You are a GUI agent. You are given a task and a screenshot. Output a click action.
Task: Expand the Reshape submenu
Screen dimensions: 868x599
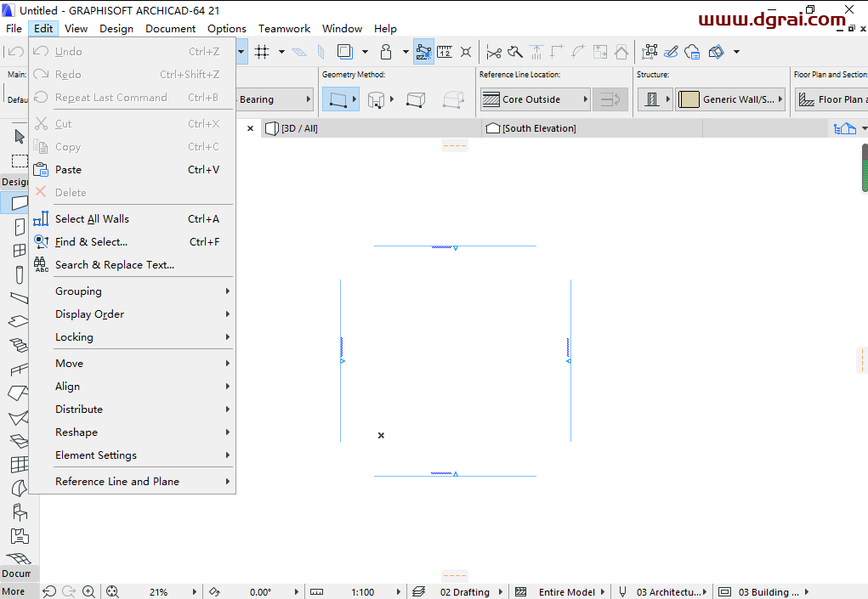coord(133,432)
